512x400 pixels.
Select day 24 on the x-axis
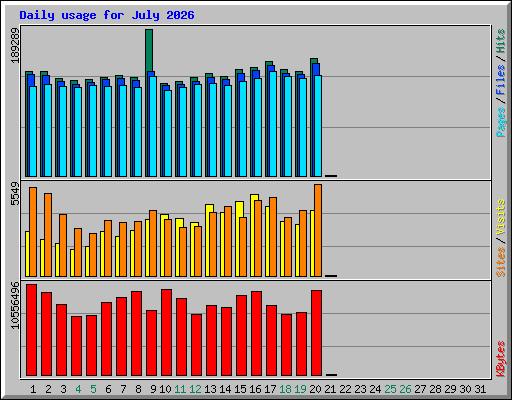click(376, 389)
